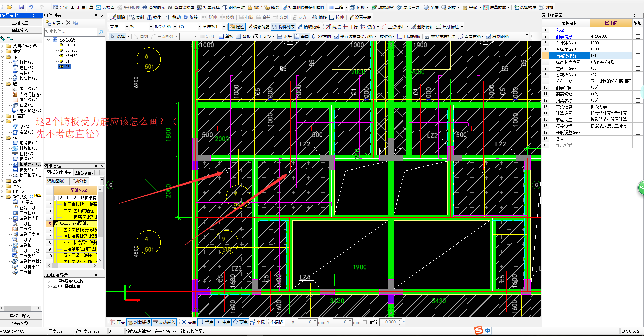Click 手动分割 manual split button

pos(79,181)
